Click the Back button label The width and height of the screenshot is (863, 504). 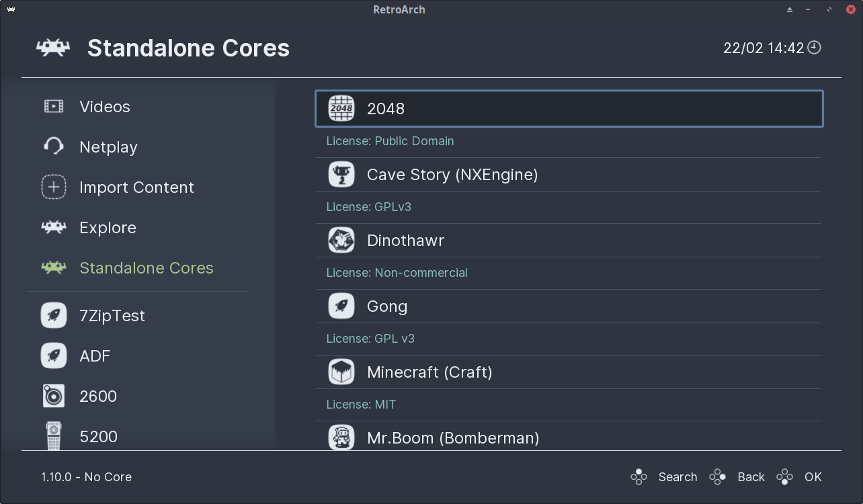(751, 477)
